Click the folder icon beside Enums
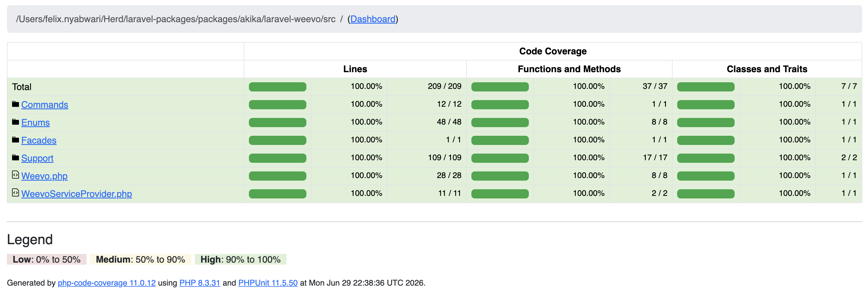Image resolution: width=868 pixels, height=302 pixels. tap(16, 122)
